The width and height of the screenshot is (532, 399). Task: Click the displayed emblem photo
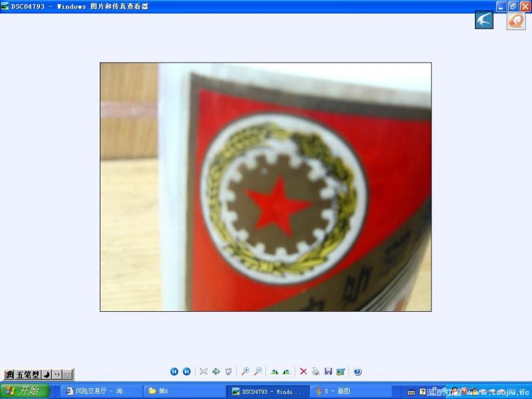click(x=265, y=187)
